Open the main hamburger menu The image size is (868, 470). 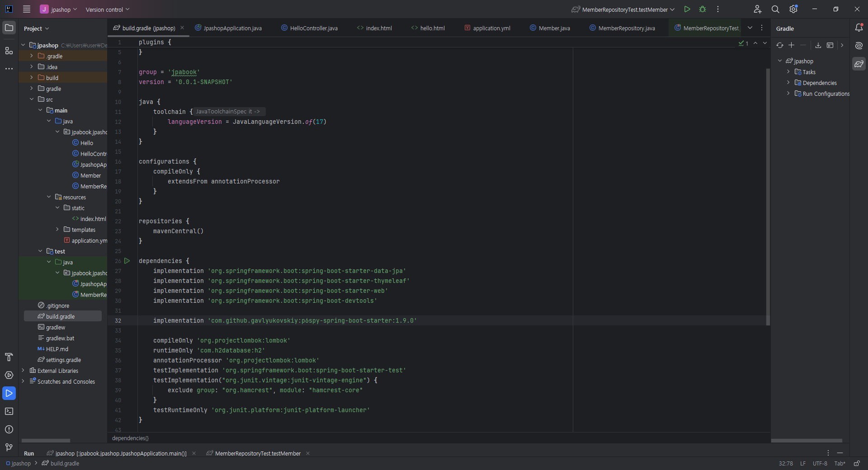(27, 9)
